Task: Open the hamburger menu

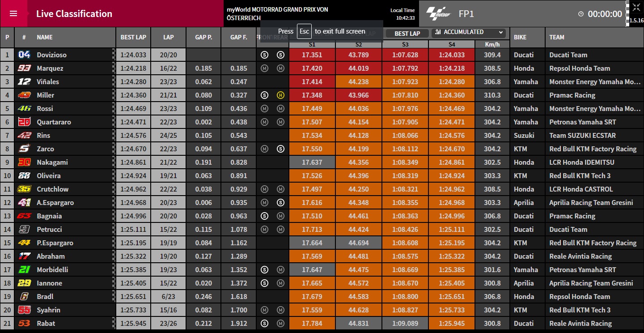Action: pyautogui.click(x=13, y=13)
